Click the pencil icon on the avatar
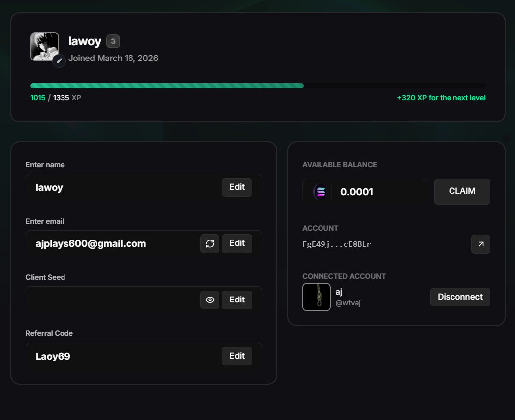 click(x=59, y=61)
